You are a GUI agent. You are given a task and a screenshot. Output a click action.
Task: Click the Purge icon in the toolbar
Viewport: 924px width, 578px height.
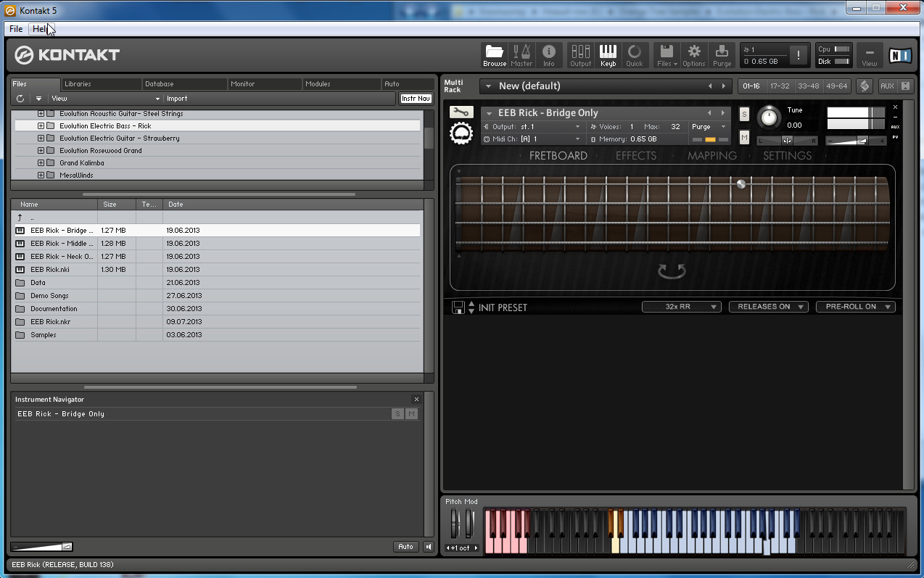click(722, 54)
